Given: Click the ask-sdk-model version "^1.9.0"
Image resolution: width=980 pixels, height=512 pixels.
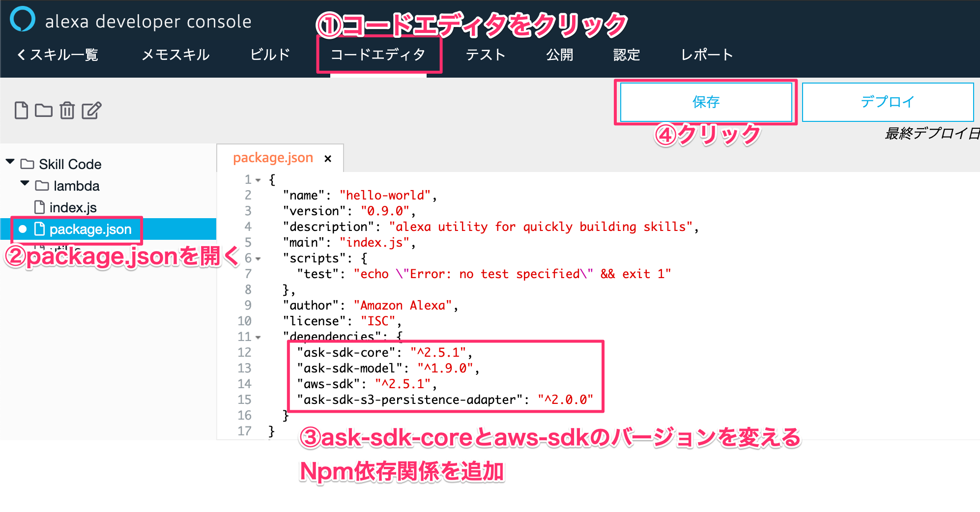Looking at the screenshot, I should (x=445, y=368).
